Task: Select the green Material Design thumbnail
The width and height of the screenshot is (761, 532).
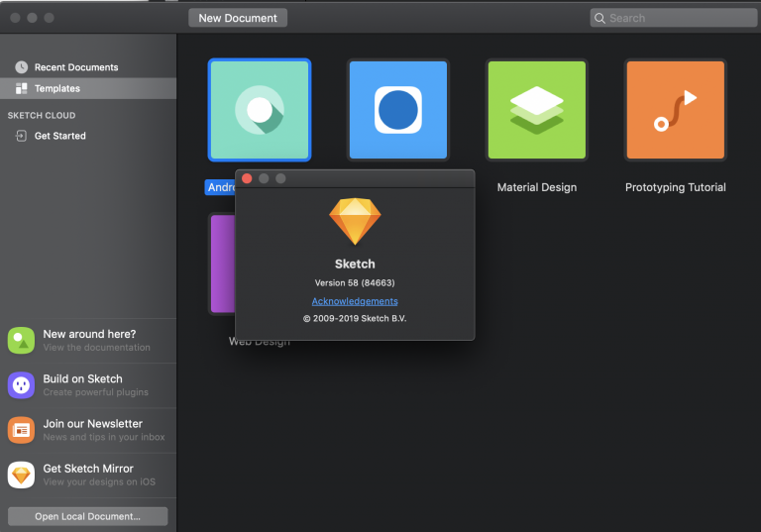Action: tap(537, 110)
